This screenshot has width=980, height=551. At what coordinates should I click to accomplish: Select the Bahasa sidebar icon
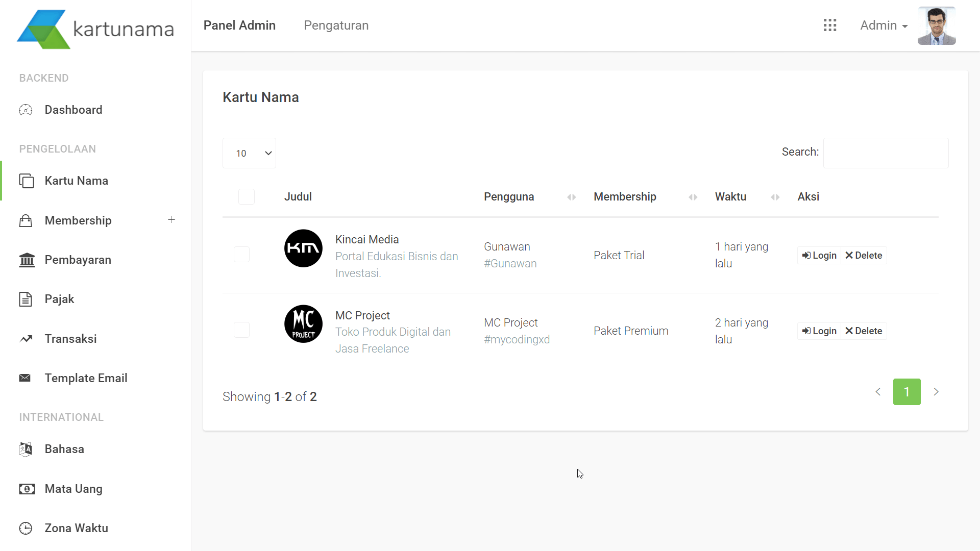tap(26, 449)
